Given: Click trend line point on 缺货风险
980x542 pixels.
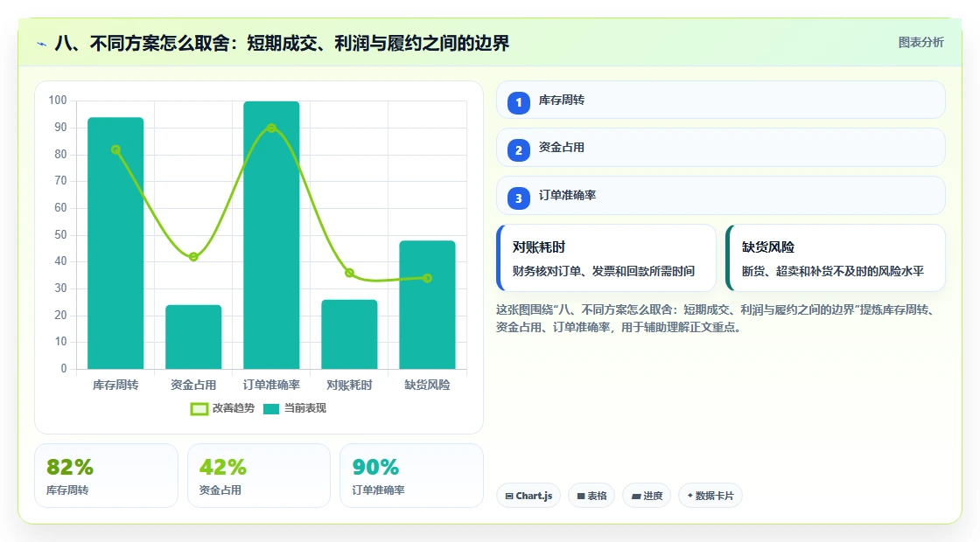Looking at the screenshot, I should click(427, 279).
